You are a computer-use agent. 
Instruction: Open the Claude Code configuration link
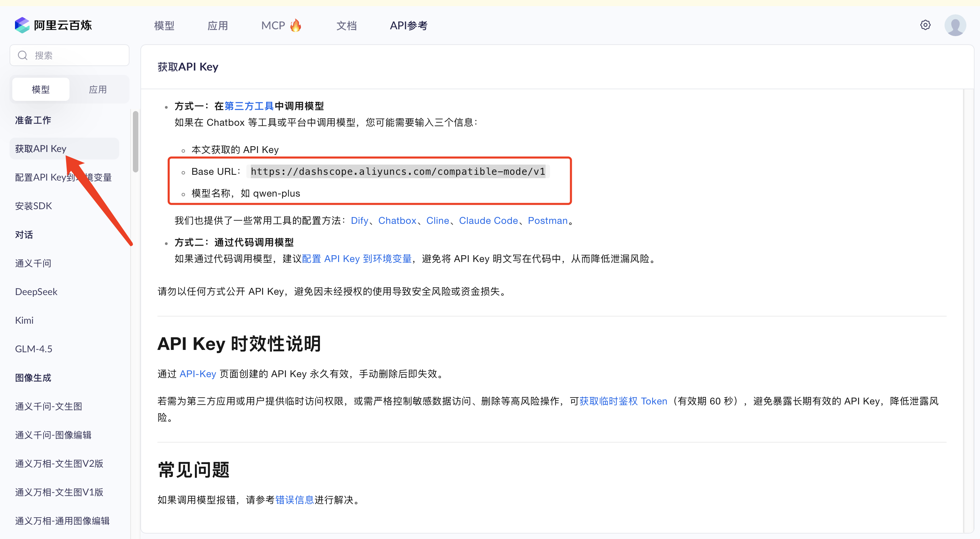(489, 221)
